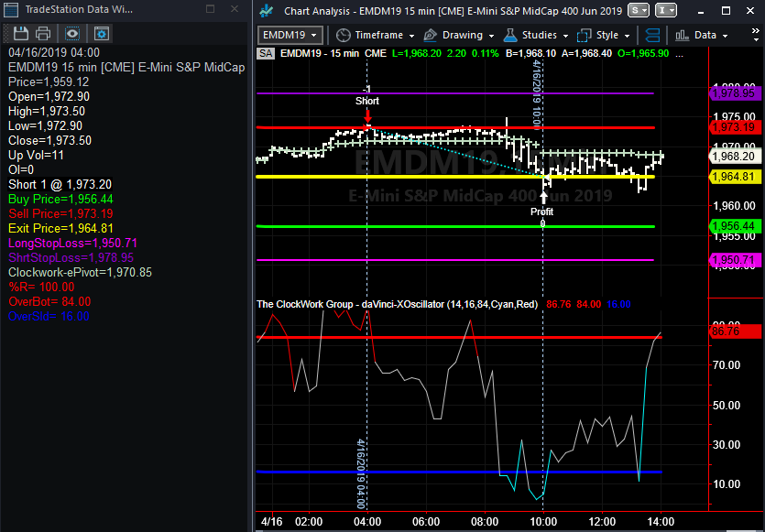Toggle the eye visibility icon in Data Window
The image size is (765, 532).
coord(73,33)
